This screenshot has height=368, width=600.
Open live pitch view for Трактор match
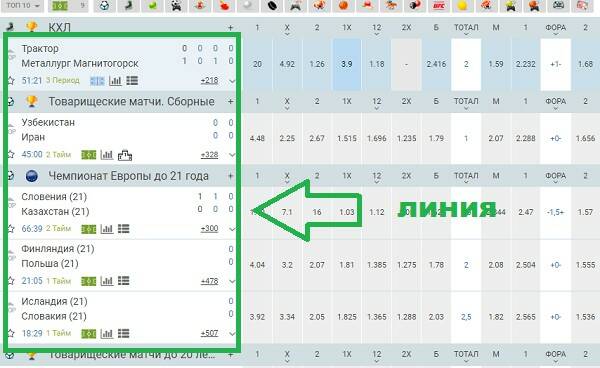(97, 81)
